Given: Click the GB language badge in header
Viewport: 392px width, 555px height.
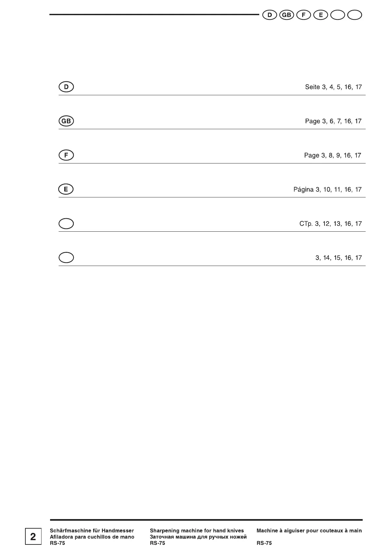Looking at the screenshot, I should tap(287, 15).
